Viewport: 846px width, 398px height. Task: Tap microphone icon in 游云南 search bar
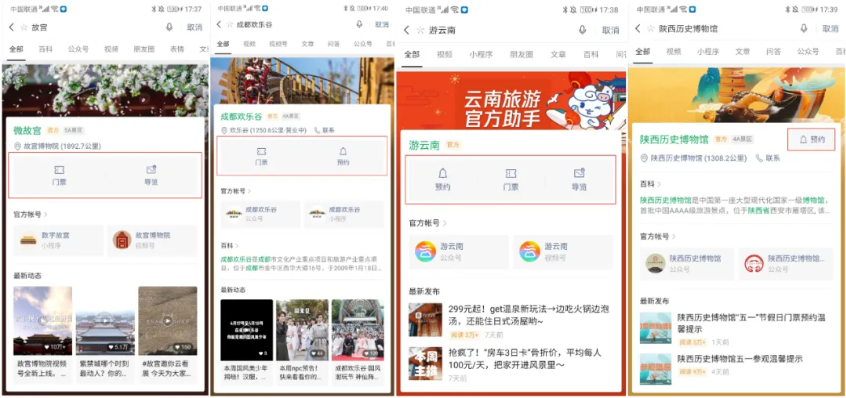582,30
